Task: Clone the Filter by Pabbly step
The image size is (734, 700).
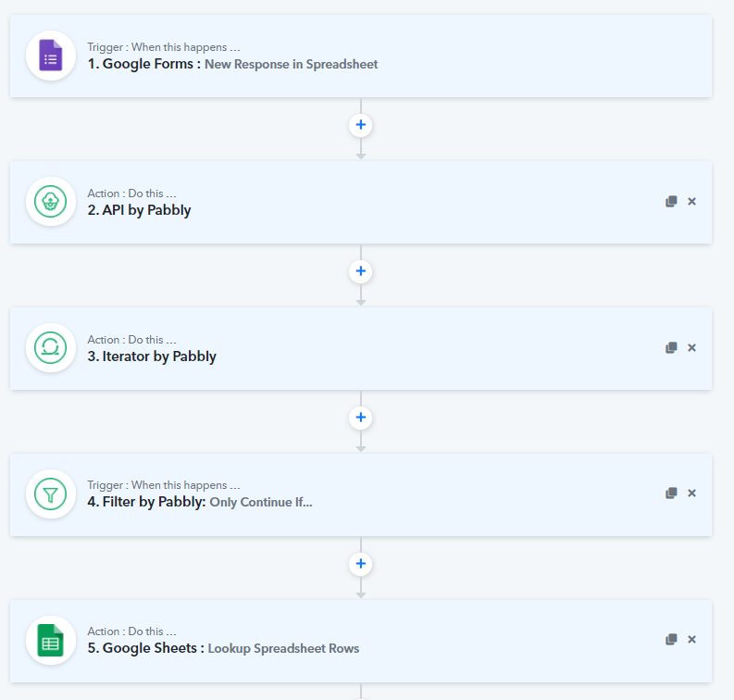Action: tap(671, 493)
